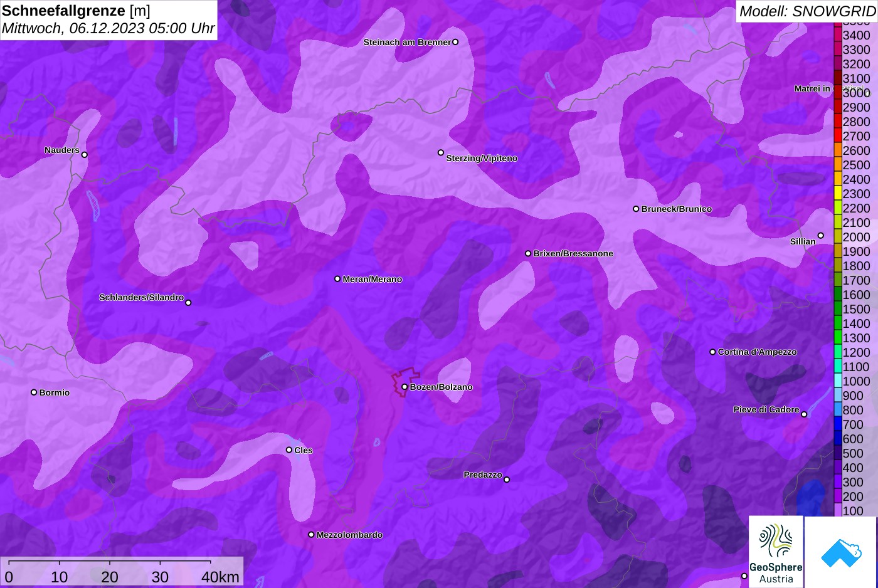878x588 pixels.
Task: Click the Modell: SNOWGRID label
Action: pos(807,11)
